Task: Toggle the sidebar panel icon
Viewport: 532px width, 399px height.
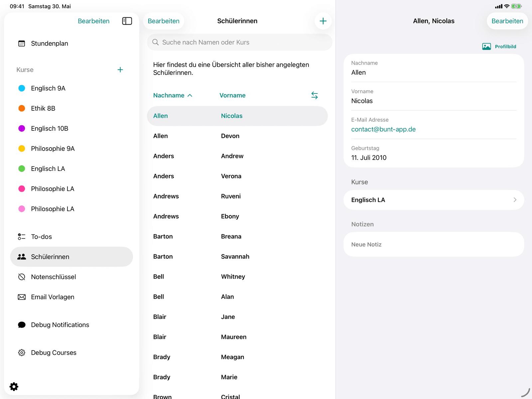Action: [x=127, y=21]
